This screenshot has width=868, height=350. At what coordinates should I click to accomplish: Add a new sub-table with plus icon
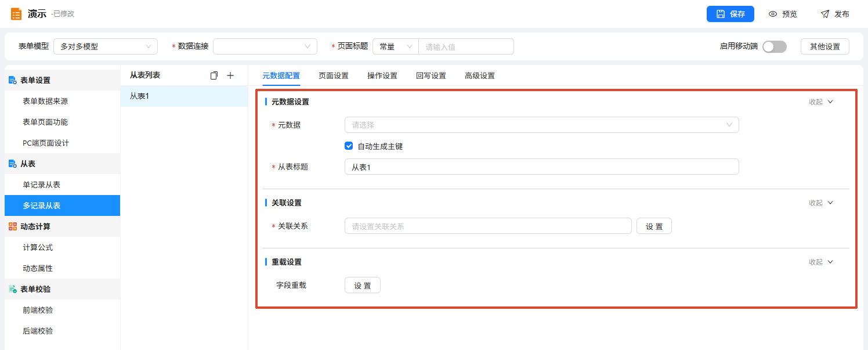tap(230, 75)
